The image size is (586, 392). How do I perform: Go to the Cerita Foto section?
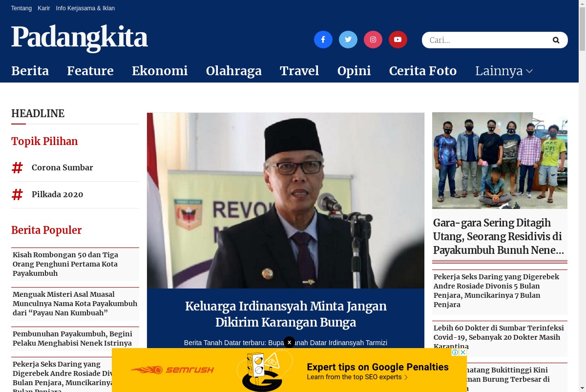tap(423, 71)
